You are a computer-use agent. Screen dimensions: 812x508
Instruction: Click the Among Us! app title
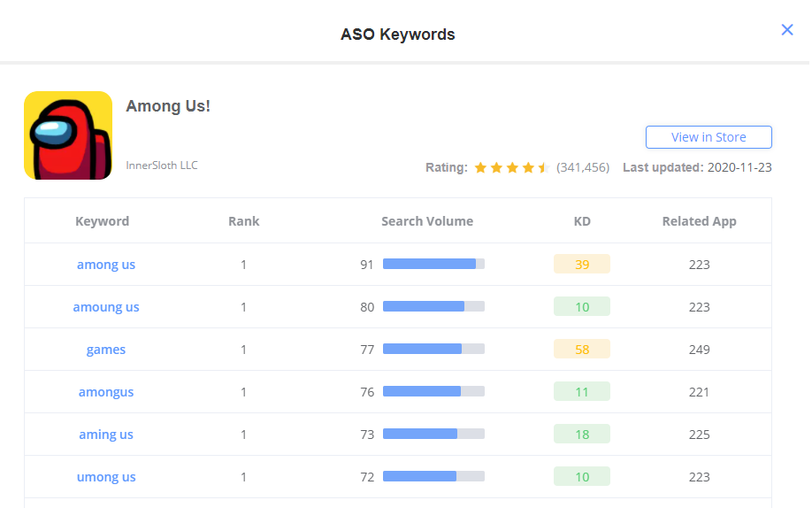pos(168,105)
